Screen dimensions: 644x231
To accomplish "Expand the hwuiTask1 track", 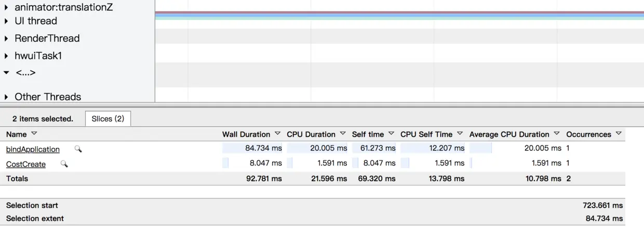I will point(6,56).
